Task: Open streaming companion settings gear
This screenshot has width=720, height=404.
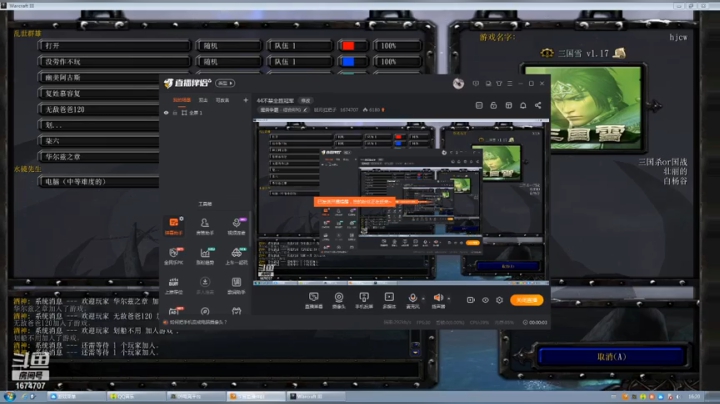Action: pyautogui.click(x=500, y=300)
